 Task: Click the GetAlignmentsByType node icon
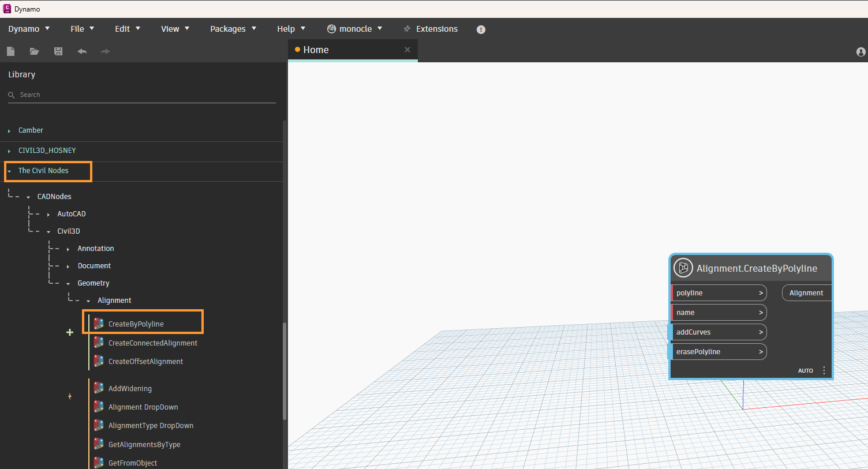point(99,444)
